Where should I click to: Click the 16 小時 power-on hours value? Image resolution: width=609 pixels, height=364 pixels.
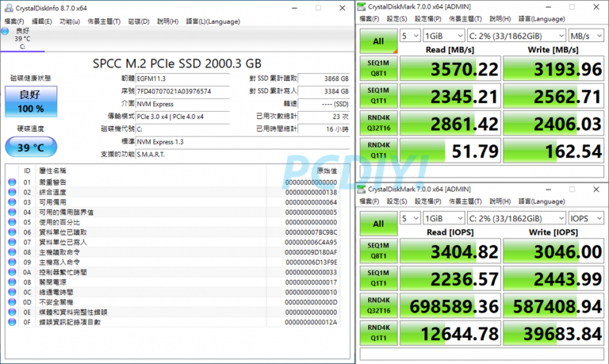pos(324,129)
